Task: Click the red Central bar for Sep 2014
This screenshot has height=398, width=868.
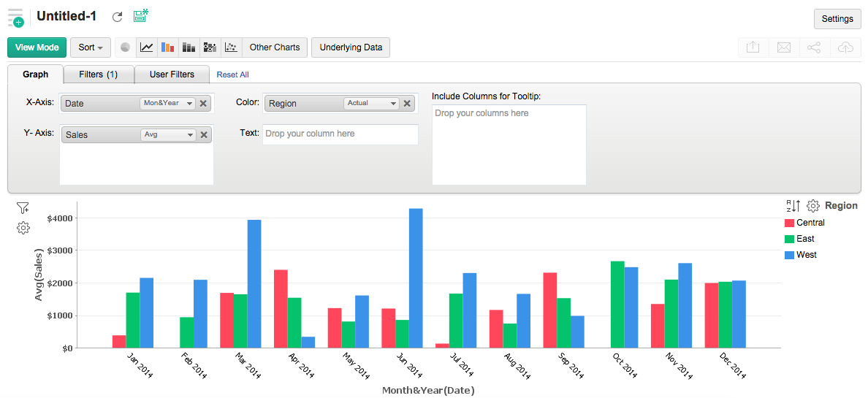Action: [549, 310]
